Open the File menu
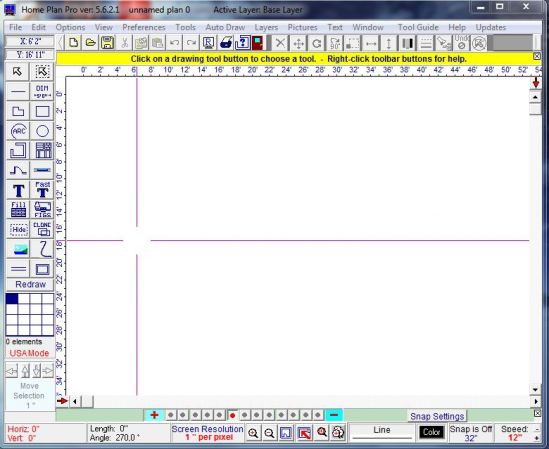 click(15, 27)
